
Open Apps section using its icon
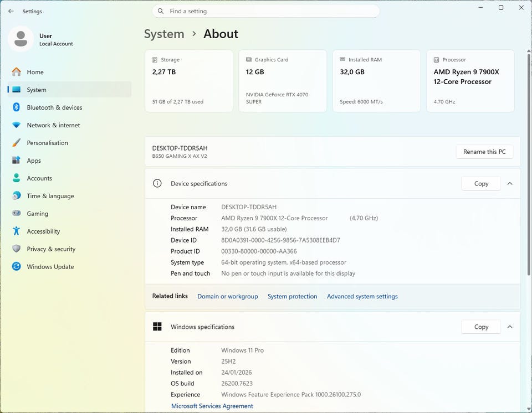tap(17, 161)
